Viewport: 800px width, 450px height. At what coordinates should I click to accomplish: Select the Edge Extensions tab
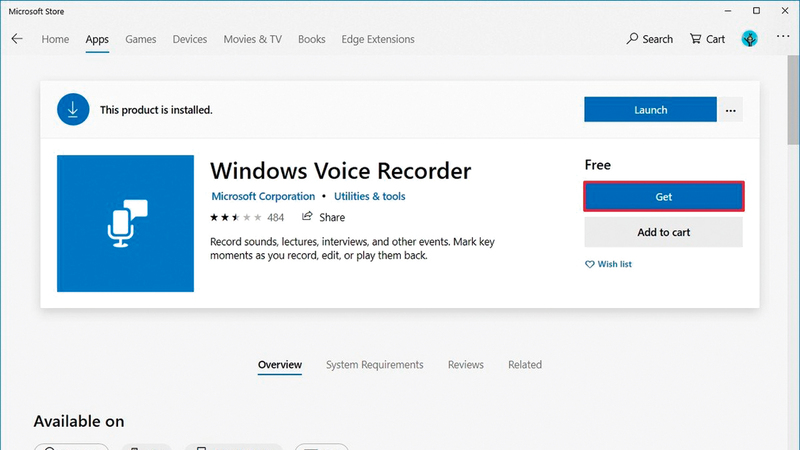coord(378,39)
